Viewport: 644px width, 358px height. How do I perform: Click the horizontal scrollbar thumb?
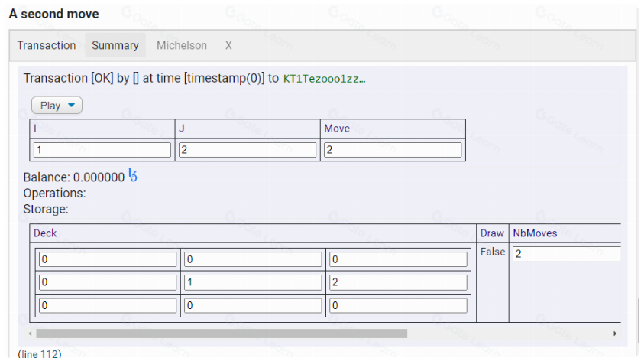tap(222, 334)
